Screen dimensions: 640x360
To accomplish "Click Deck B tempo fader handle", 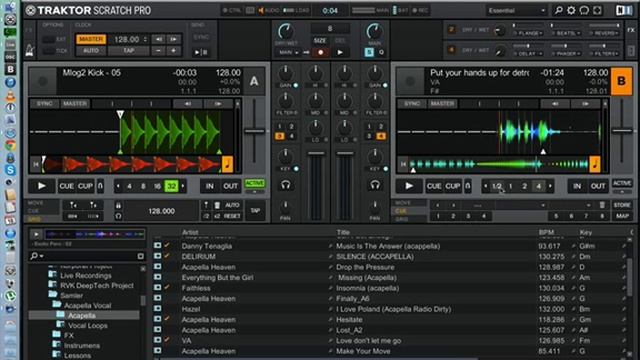I will pyautogui.click(x=622, y=131).
